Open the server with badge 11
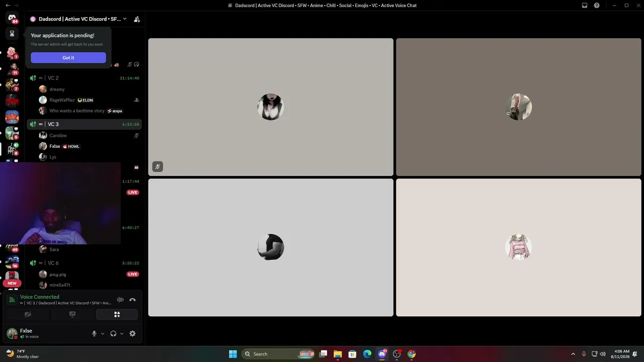644x362 pixels. [x=12, y=68]
